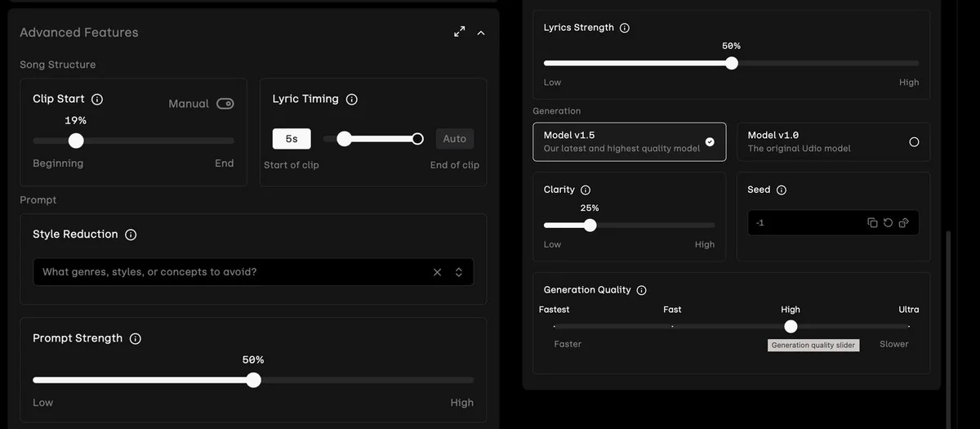Click the Generation Quality info icon
980x429 pixels.
coord(642,290)
